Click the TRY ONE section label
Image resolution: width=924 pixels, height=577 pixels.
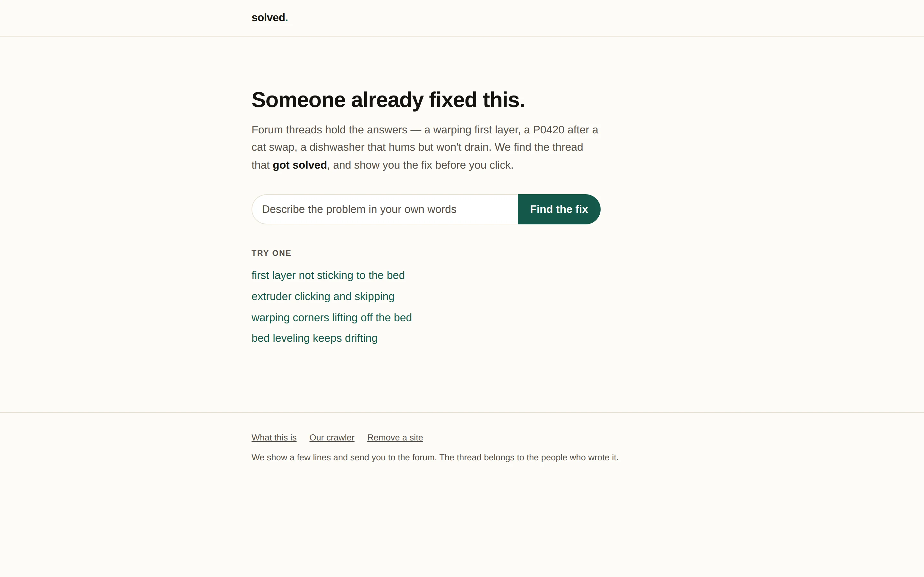(x=271, y=253)
